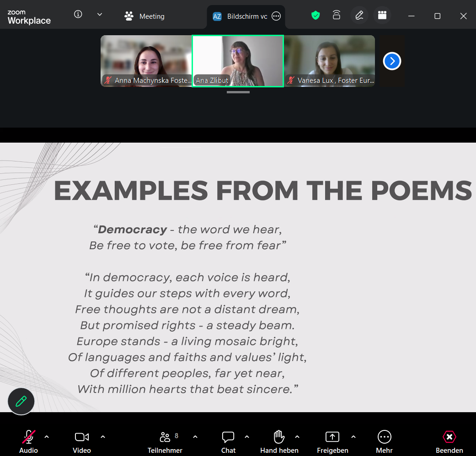Click the bold word "Democracy" in the slide
Viewport: 476px width, 456px height.
[x=132, y=230]
